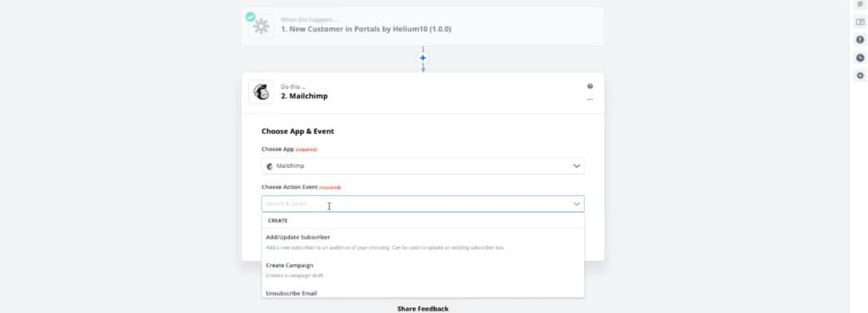
Task: Open the book-shaped guide icon in sidebar
Action: coord(860,22)
